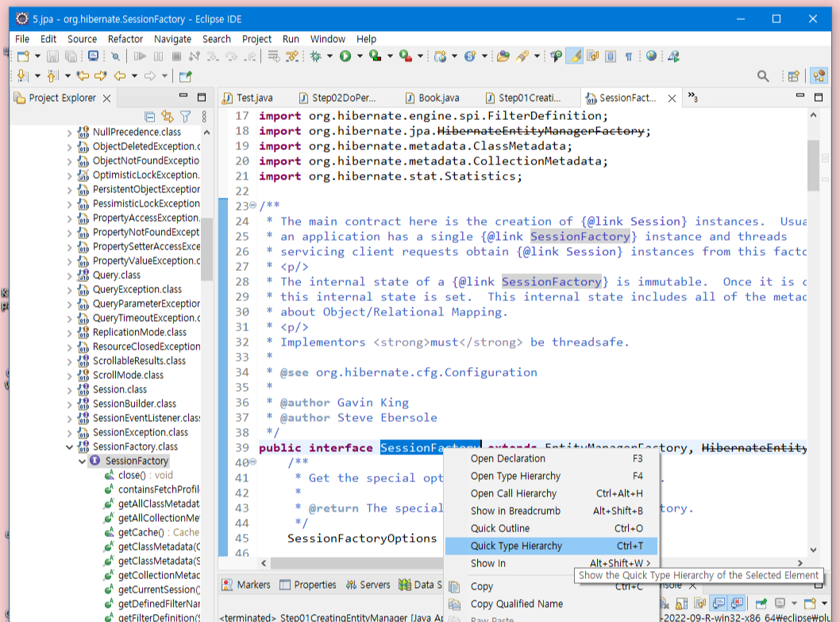Expand the Session.class tree node
The height and width of the screenshot is (622, 840).
[x=69, y=390]
